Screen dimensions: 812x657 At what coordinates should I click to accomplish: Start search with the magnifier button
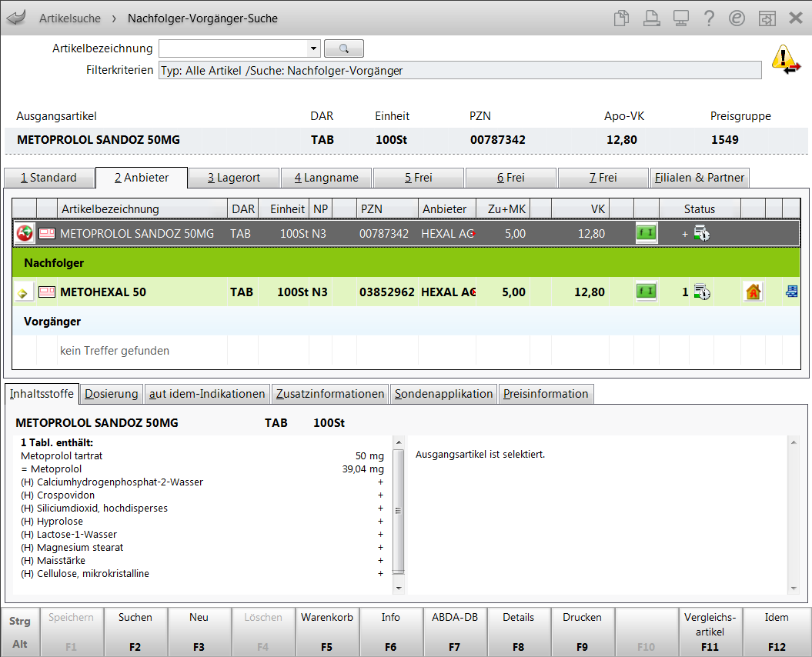pyautogui.click(x=344, y=48)
